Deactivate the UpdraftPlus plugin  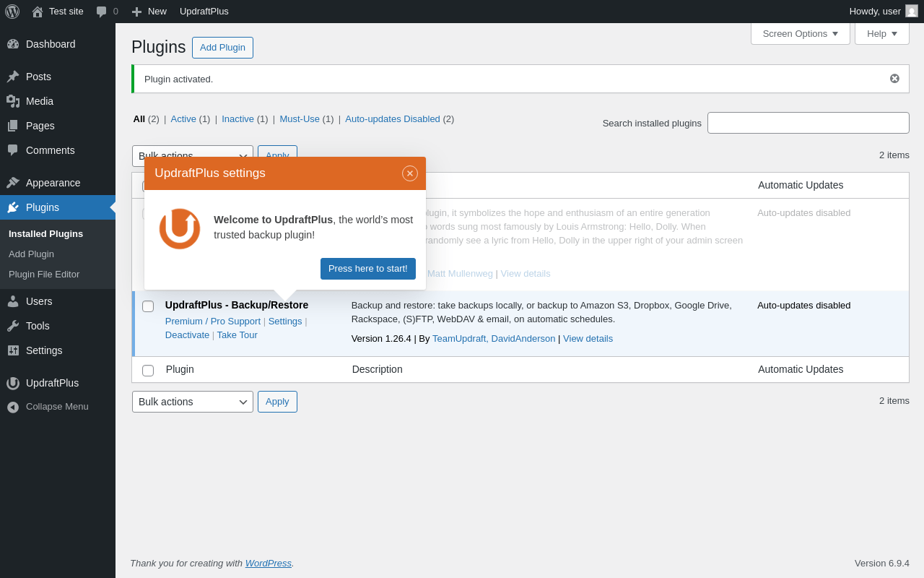click(187, 335)
